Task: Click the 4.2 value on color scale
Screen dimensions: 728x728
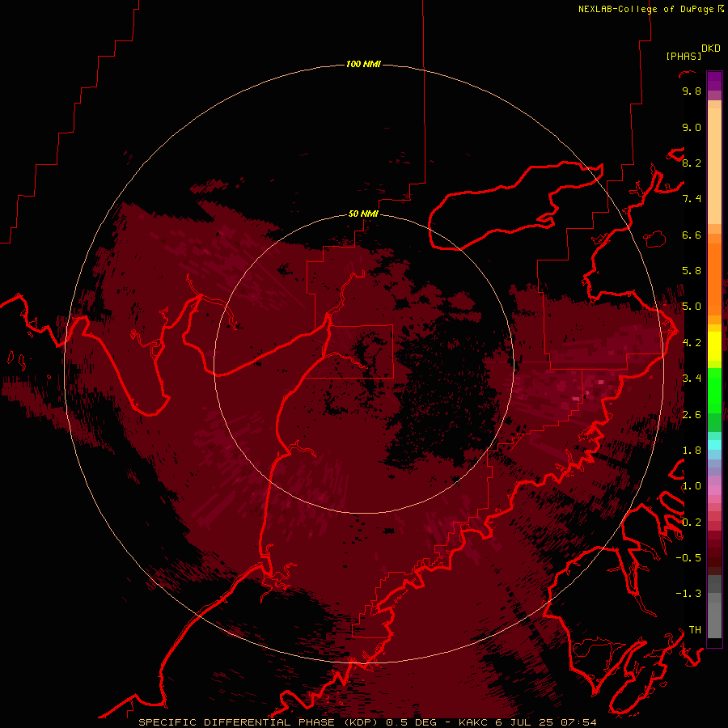Action: [692, 343]
